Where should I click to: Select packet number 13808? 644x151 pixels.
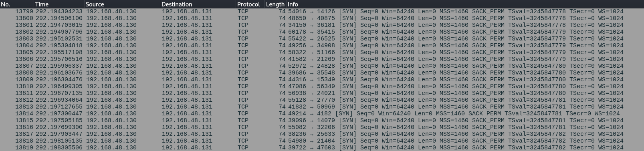(x=322, y=73)
